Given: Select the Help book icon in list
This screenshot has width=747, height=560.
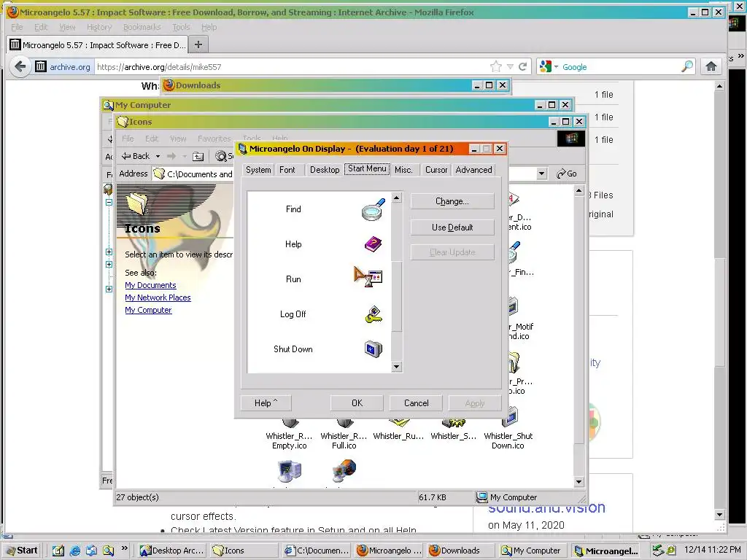Looking at the screenshot, I should pos(373,244).
